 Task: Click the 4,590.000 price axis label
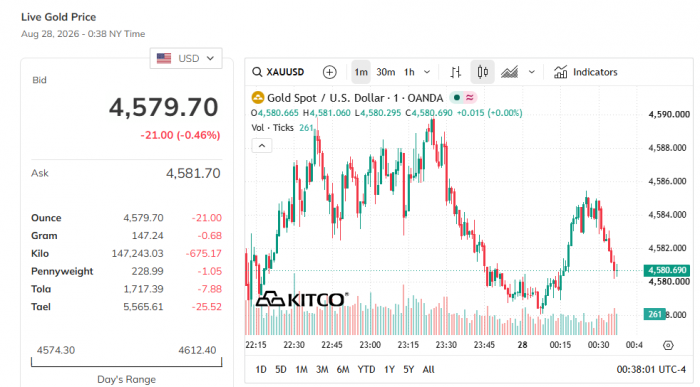tap(669, 114)
